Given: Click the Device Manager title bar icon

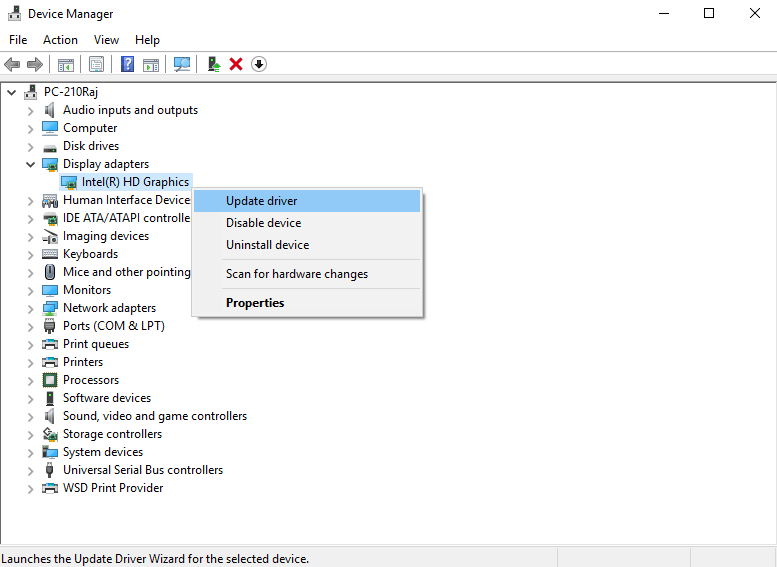Looking at the screenshot, I should click(x=14, y=13).
